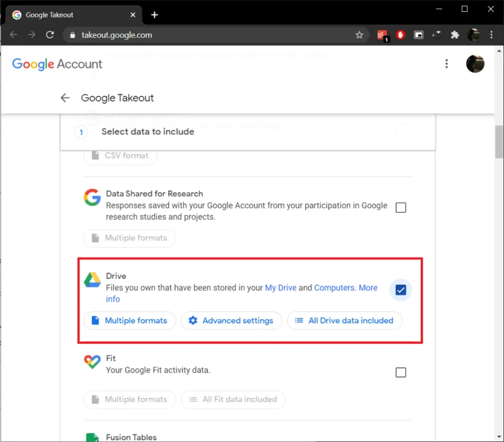
Task: Open Multiple formats for Drive
Action: [x=130, y=320]
